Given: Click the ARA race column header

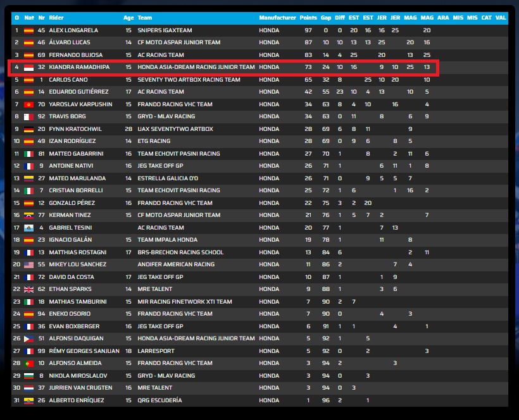Looking at the screenshot, I should tap(443, 18).
